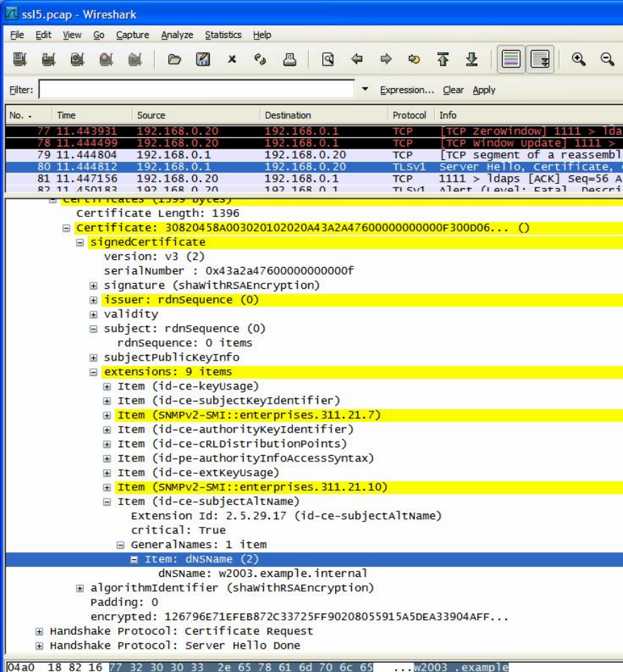
Task: Click inside the Filter text field
Action: point(196,90)
